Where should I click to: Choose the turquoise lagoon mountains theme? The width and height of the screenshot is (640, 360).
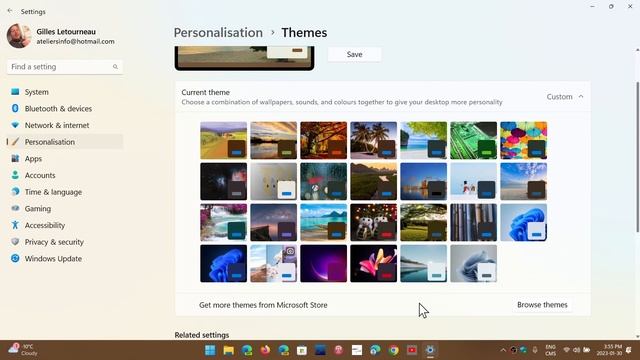323,222
